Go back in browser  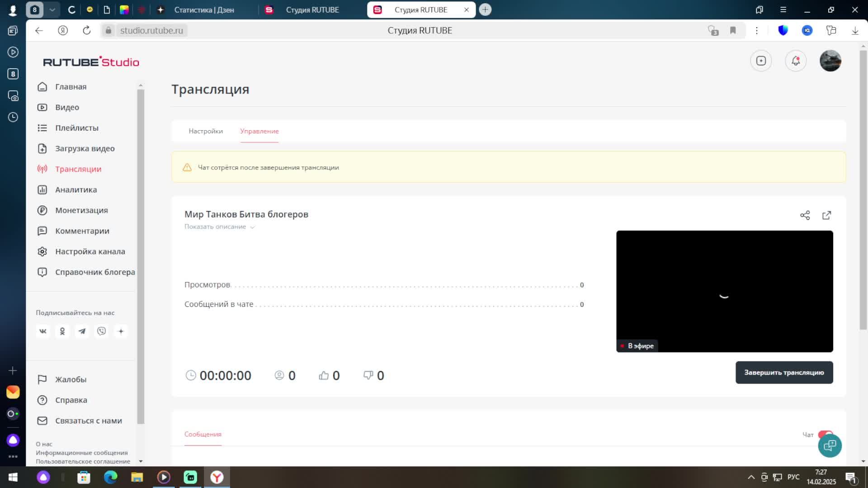point(39,30)
